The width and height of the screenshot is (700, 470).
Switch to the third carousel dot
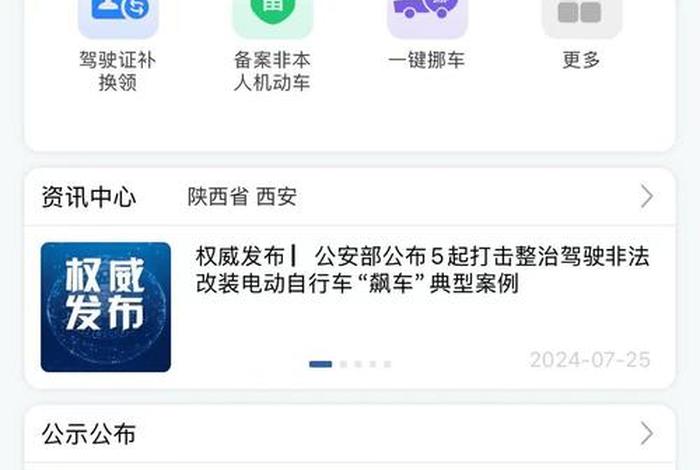click(x=358, y=364)
